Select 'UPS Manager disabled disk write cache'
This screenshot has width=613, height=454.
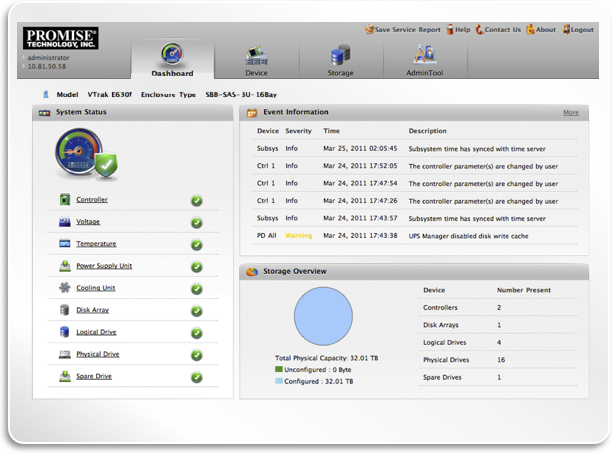coord(468,236)
